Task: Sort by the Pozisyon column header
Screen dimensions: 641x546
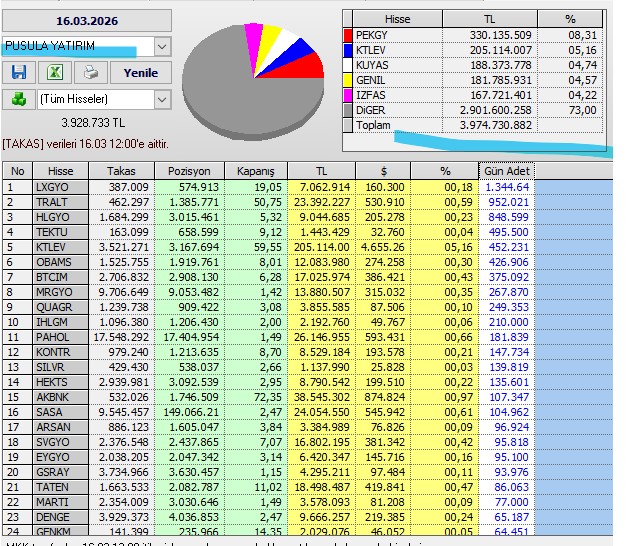Action: click(189, 171)
